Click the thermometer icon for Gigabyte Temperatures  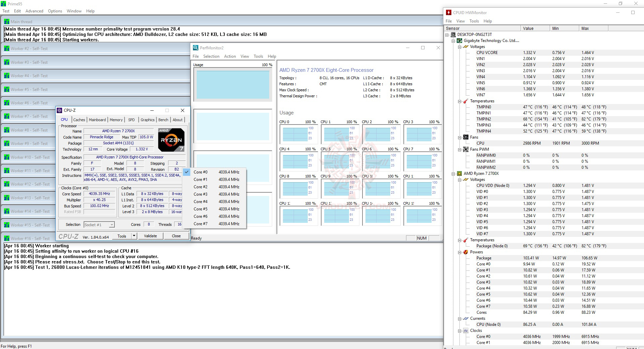[466, 101]
